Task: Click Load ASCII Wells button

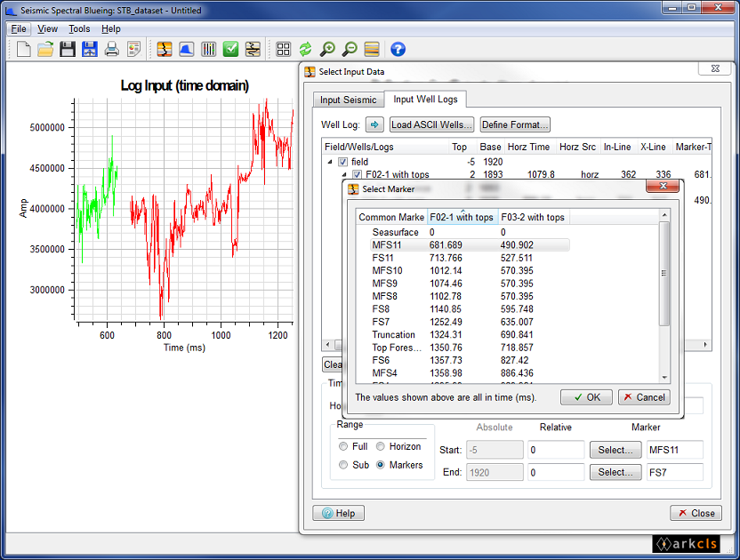Action: tap(432, 124)
